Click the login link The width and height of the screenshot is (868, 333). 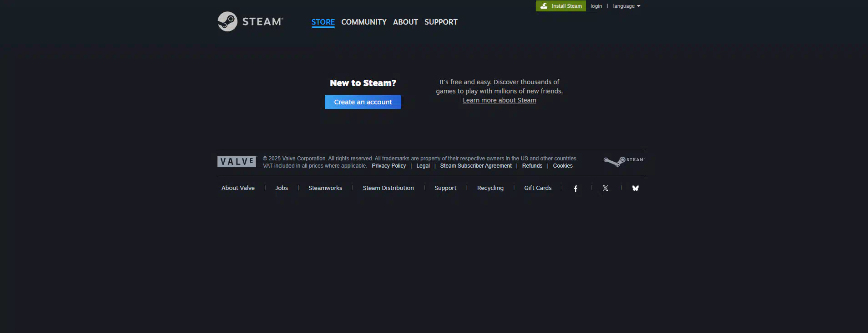click(596, 6)
